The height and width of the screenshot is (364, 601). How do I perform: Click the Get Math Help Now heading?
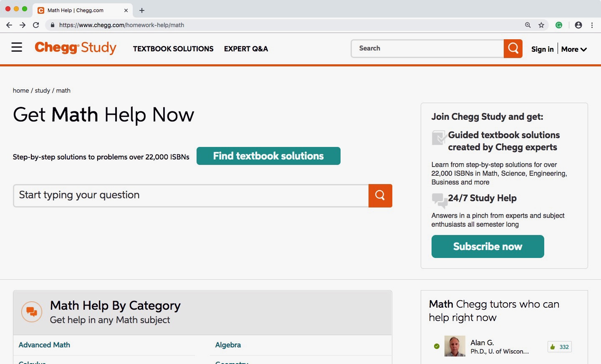(x=104, y=115)
